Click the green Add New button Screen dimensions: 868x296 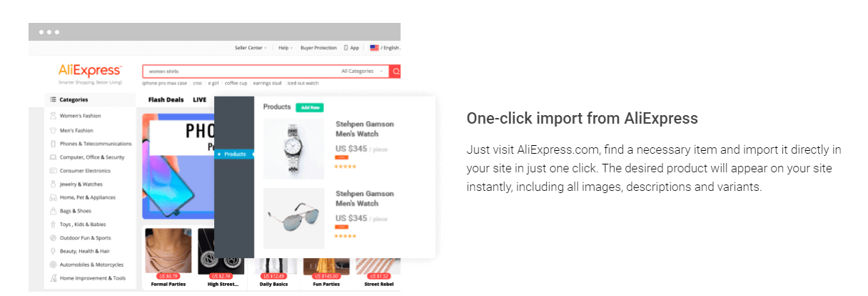tap(310, 107)
